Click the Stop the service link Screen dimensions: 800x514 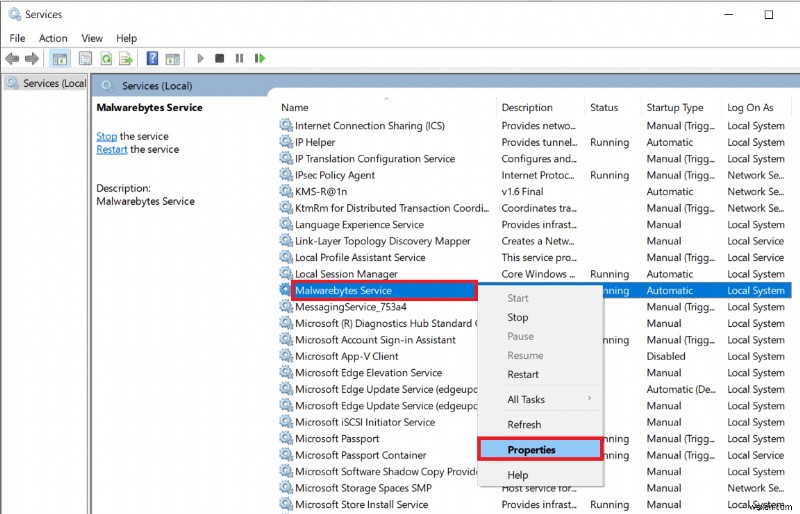[107, 136]
